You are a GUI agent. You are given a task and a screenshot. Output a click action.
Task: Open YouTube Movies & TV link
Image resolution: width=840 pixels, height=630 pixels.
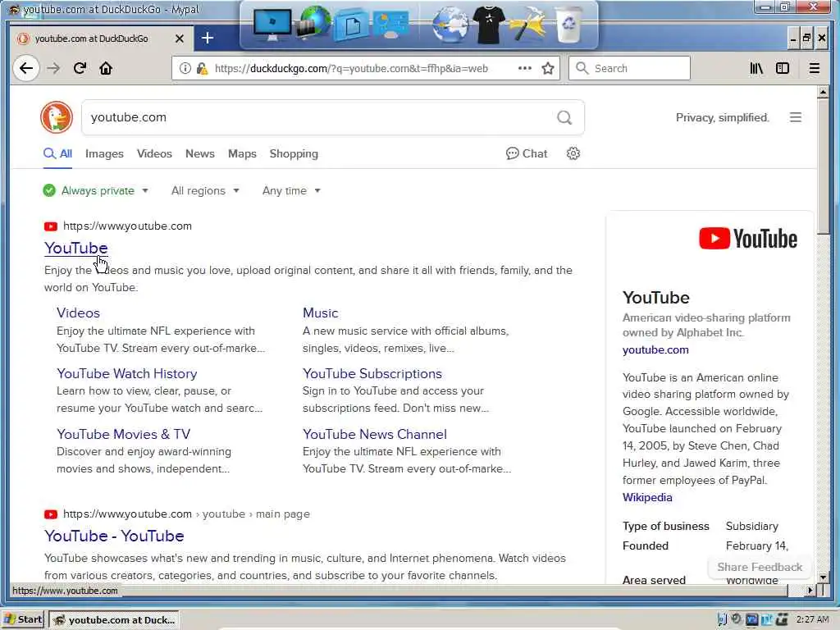[123, 434]
